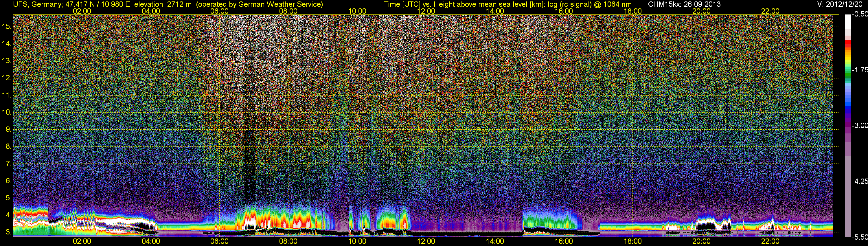Click the height axis label "6."
This screenshot has width=868, height=246.
tap(8, 181)
